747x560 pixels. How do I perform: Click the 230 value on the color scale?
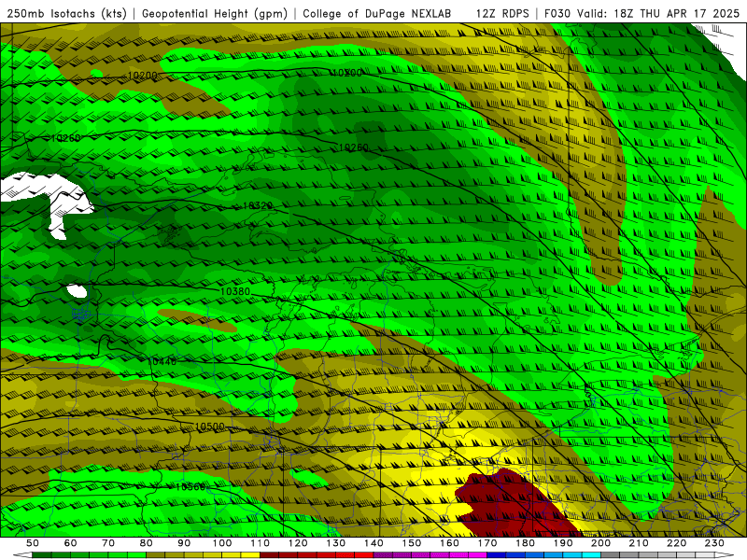click(x=714, y=543)
